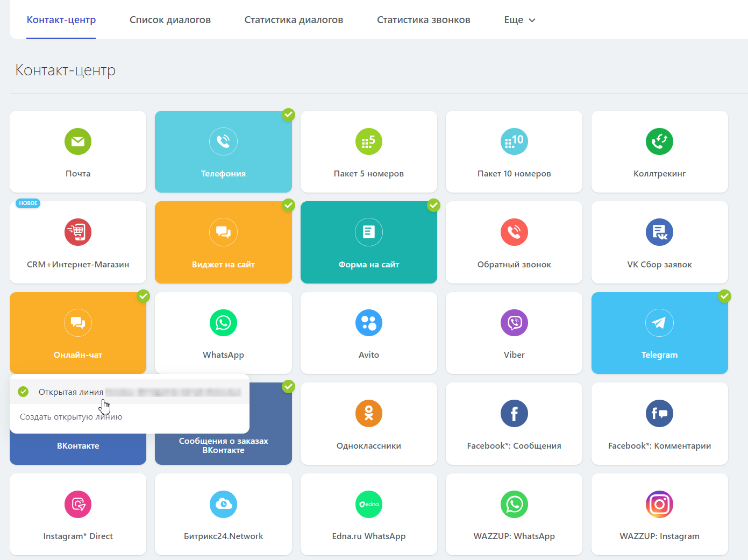The height and width of the screenshot is (560, 748).
Task: Click the Edna.ru WhatsApp icon
Action: pos(369,504)
